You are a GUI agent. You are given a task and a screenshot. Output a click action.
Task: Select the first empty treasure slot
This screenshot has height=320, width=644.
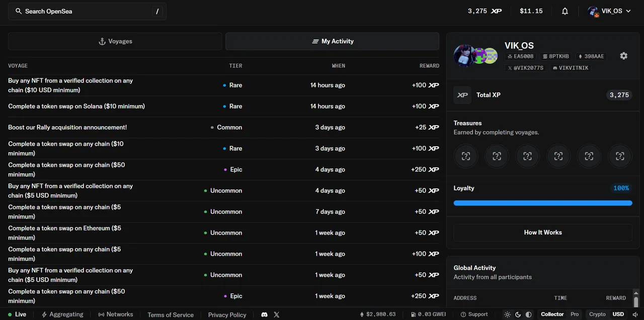[466, 156]
